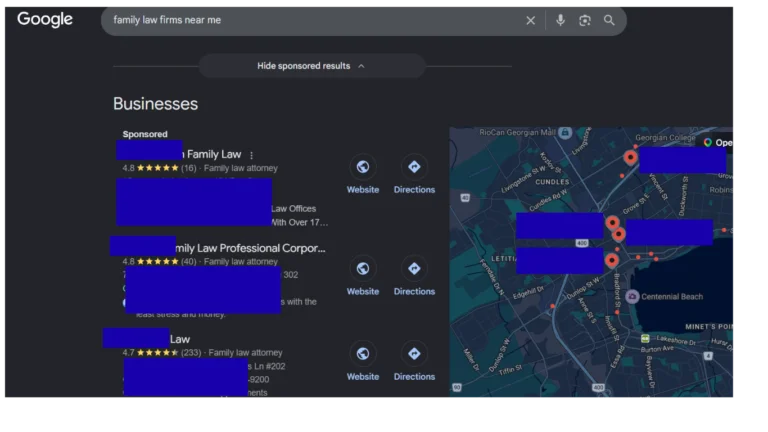The height and width of the screenshot is (432, 768).
Task: Select topmost red map pin near Georgian College
Action: 630,157
